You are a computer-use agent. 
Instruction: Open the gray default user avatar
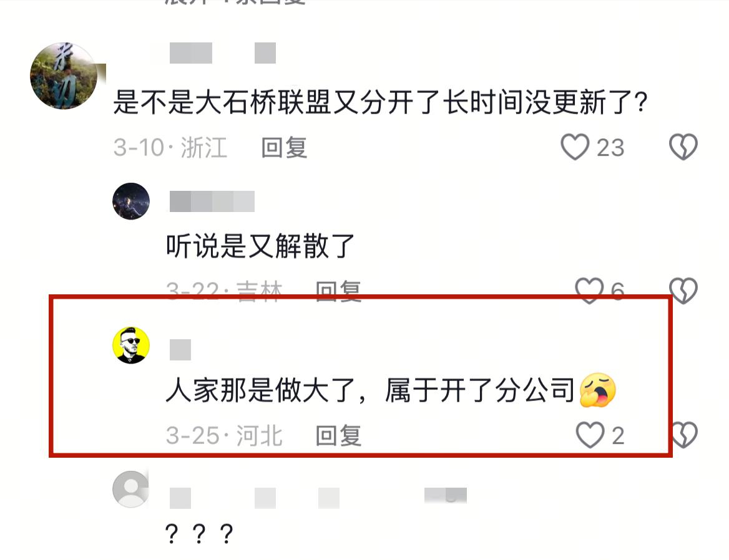pyautogui.click(x=131, y=489)
